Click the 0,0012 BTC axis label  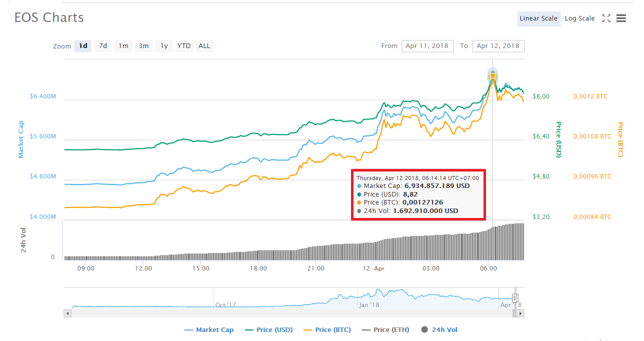(590, 96)
